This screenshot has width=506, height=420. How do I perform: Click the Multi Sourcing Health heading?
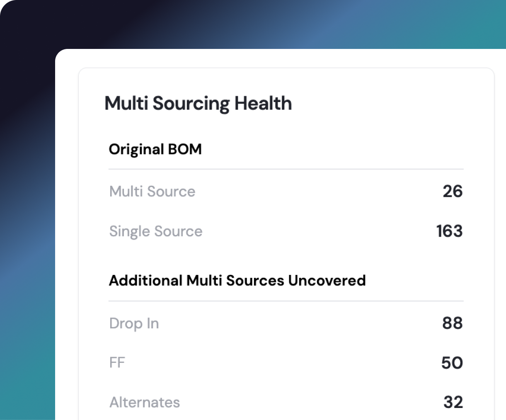click(198, 104)
